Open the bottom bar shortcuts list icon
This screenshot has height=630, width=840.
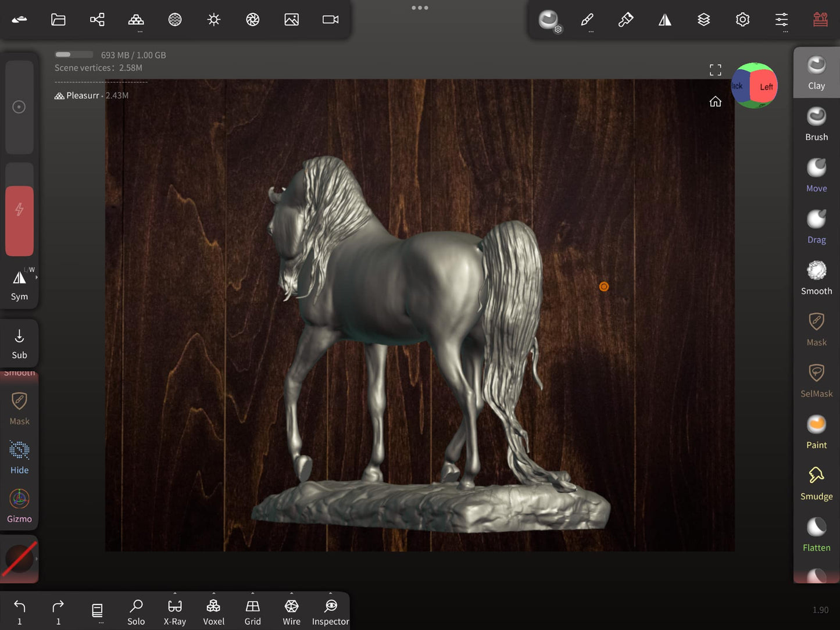97,612
